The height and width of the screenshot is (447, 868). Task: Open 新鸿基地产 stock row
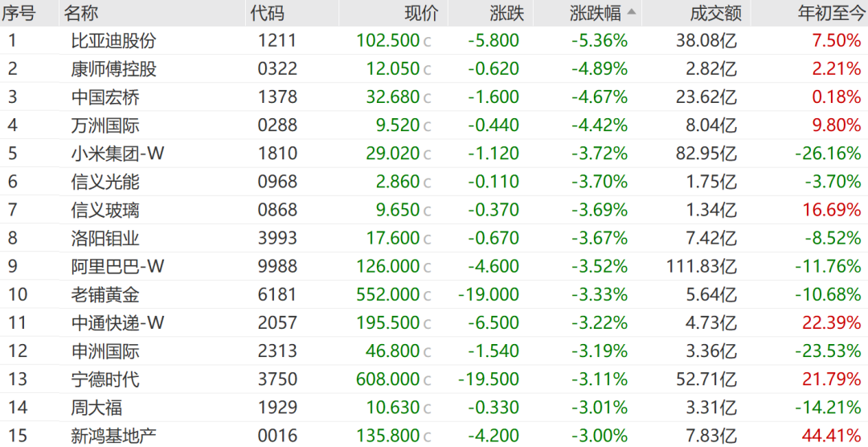click(x=113, y=436)
